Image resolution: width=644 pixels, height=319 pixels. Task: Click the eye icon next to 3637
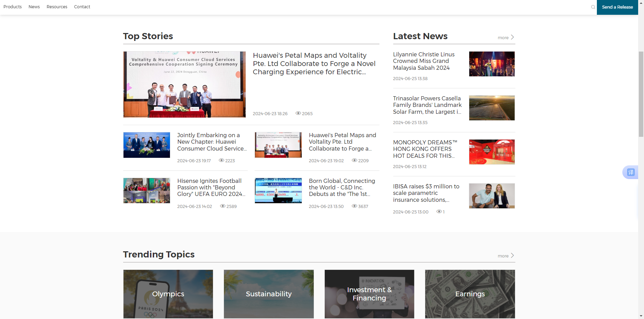pos(354,206)
